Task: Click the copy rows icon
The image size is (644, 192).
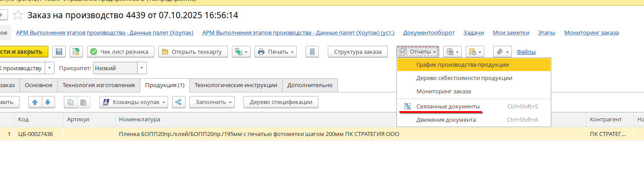Action: point(70,102)
